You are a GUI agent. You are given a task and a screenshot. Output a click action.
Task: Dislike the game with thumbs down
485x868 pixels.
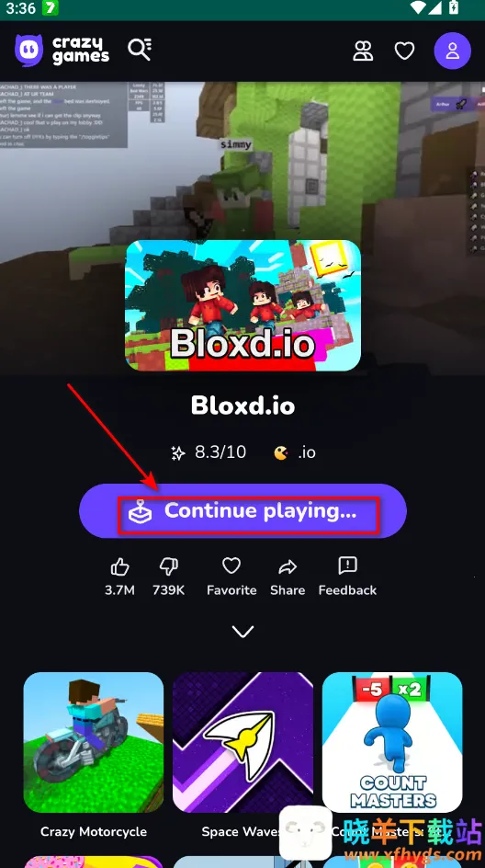[x=168, y=576]
